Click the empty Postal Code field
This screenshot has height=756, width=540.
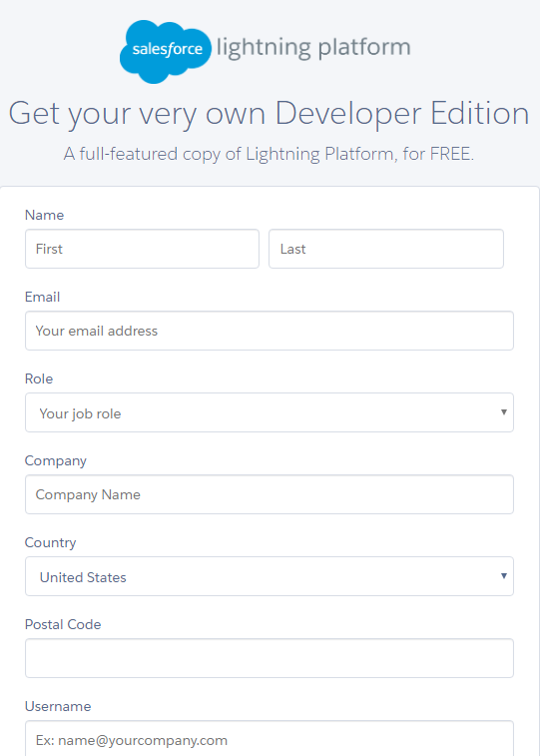point(270,658)
